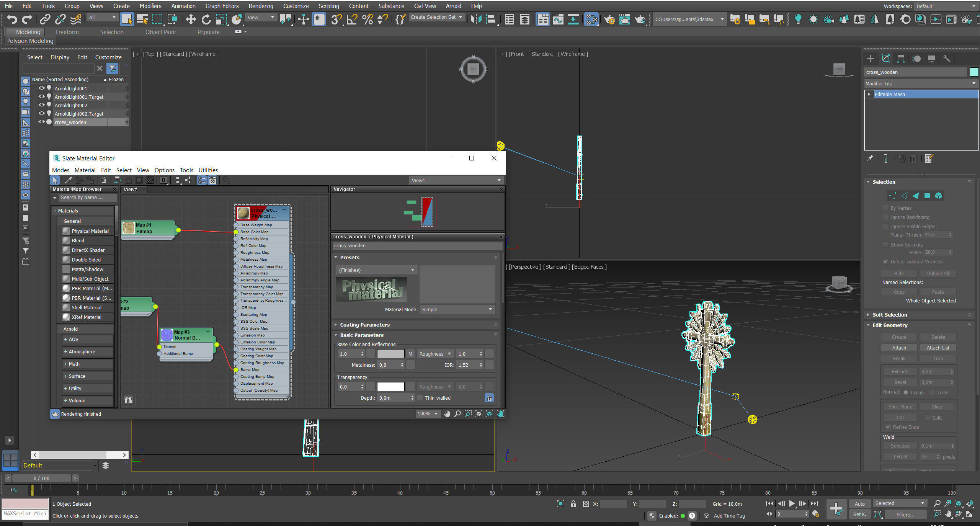
Task: Open the Utilities wrench panel tab
Action: (x=947, y=59)
